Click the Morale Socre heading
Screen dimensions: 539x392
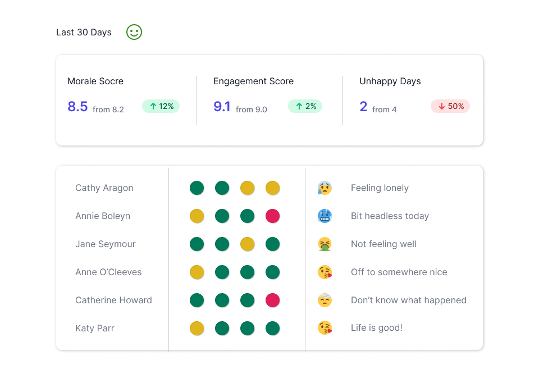(x=95, y=81)
